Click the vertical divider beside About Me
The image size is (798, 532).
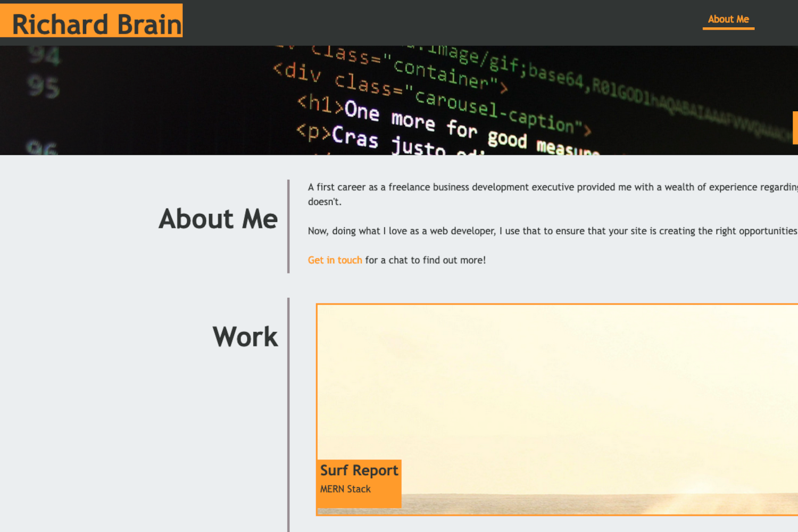(288, 223)
